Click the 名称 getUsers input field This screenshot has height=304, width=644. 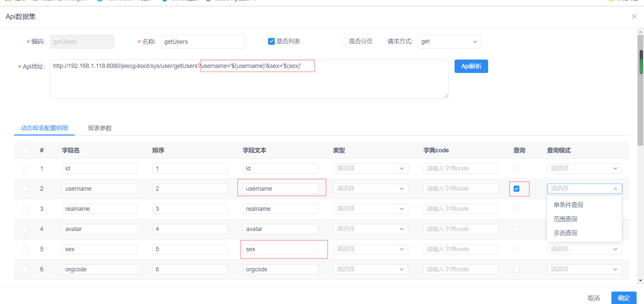[x=203, y=42]
